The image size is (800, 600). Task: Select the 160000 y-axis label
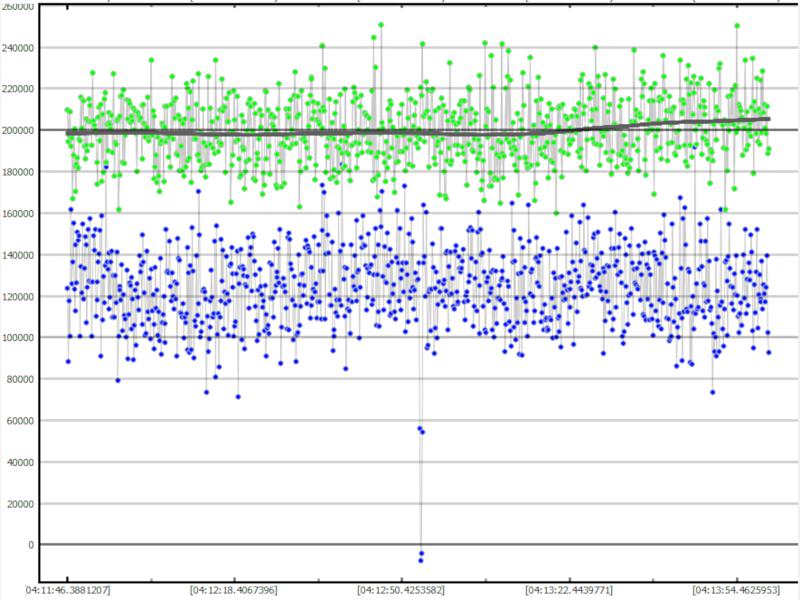click(x=17, y=213)
